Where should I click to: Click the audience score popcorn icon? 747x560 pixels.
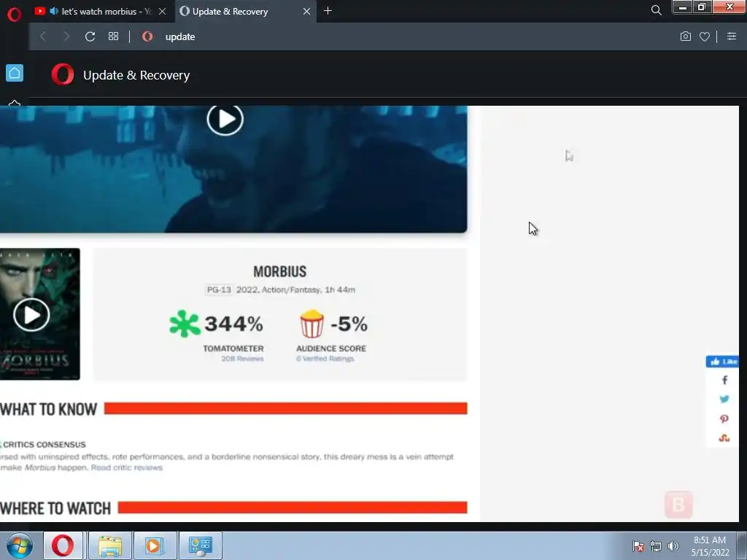tap(312, 324)
